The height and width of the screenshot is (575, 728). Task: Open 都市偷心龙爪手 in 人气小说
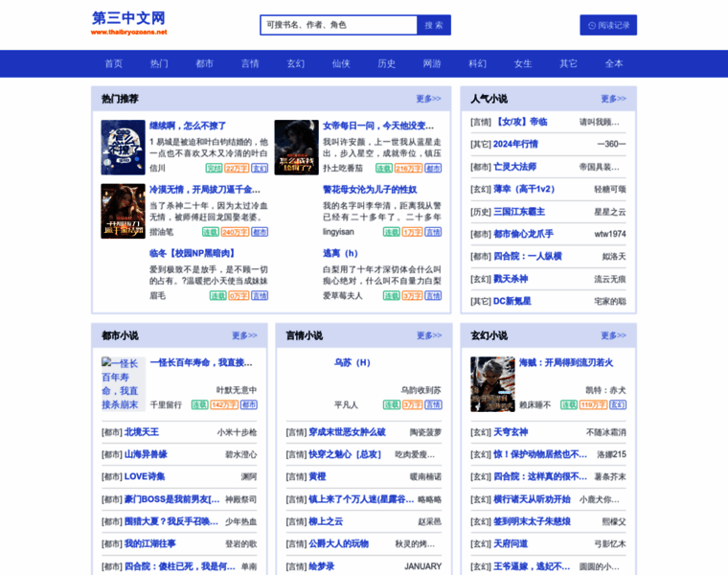(x=523, y=234)
